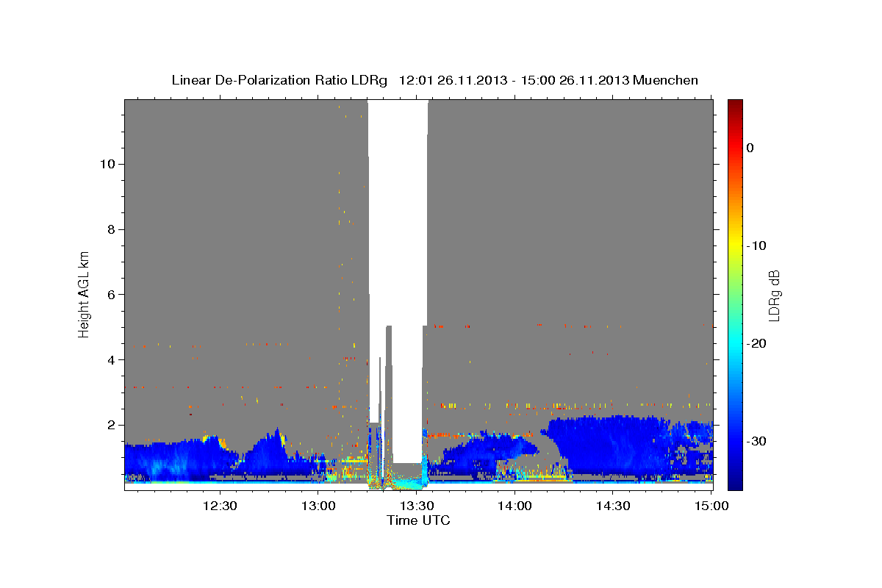Image resolution: width=882 pixels, height=588 pixels.
Task: Click the '14:30' time tick label
Action: [x=613, y=506]
